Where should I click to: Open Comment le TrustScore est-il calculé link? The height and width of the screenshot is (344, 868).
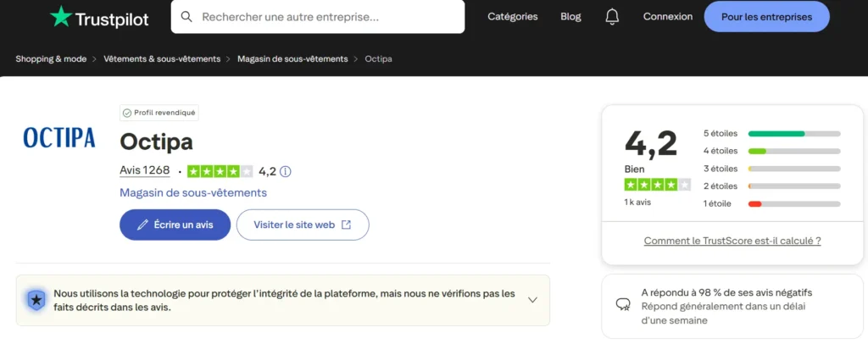click(732, 241)
